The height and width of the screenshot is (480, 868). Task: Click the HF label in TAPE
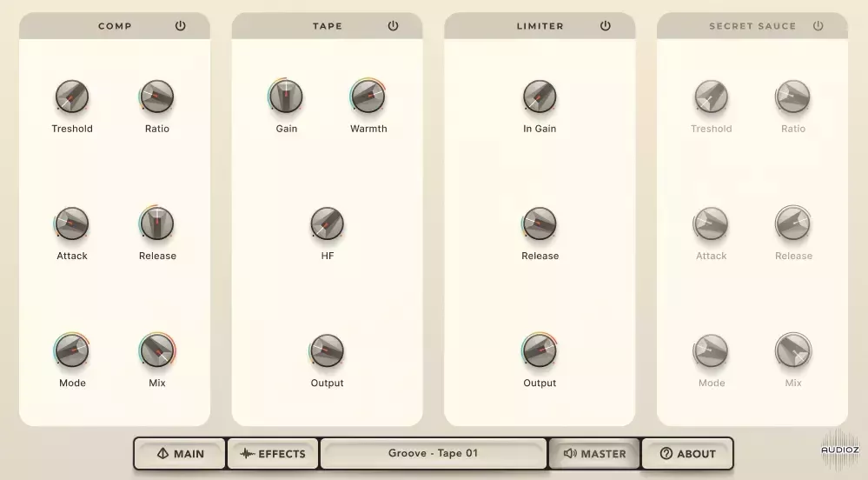tap(328, 256)
